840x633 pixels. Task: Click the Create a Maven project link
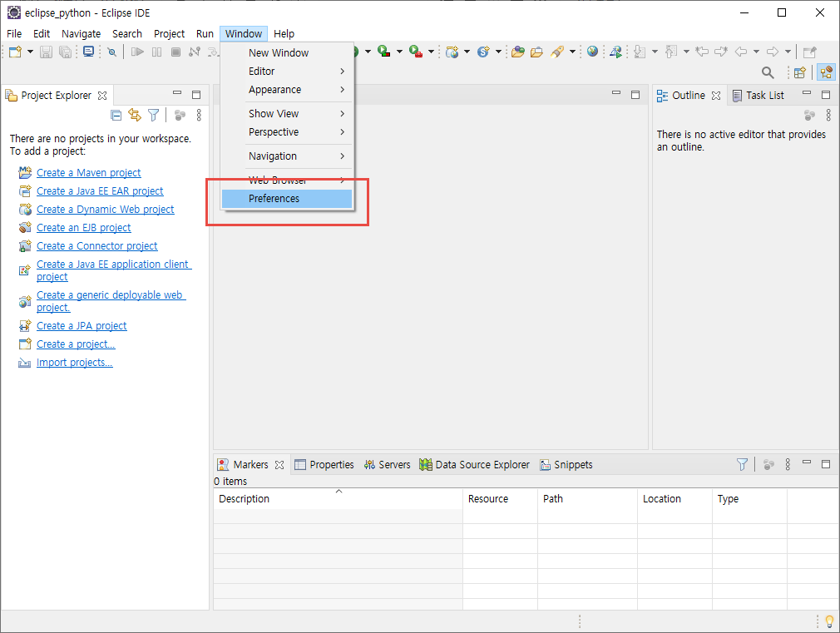pos(88,172)
